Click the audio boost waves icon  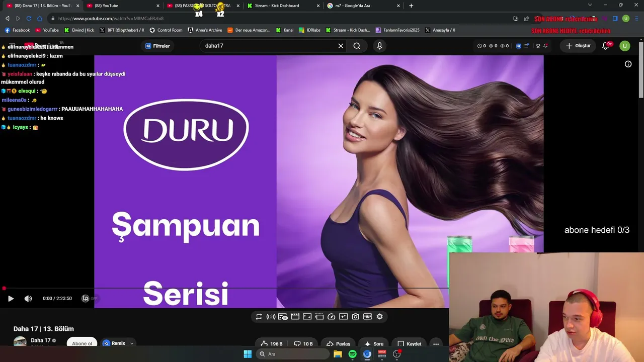pos(271,317)
